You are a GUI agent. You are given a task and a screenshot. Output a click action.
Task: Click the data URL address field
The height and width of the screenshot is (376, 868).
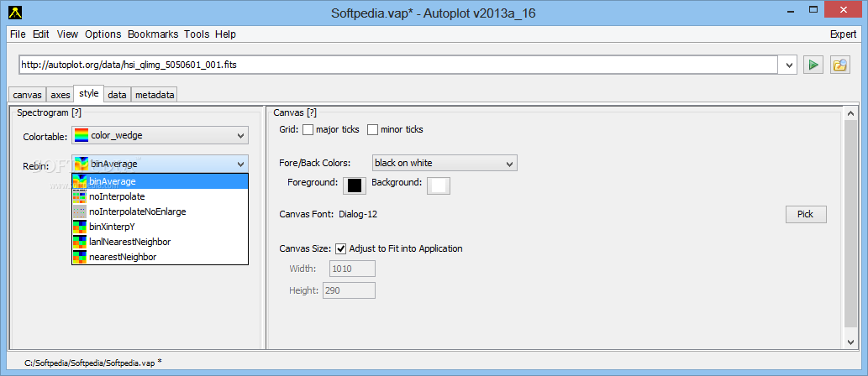pos(399,65)
